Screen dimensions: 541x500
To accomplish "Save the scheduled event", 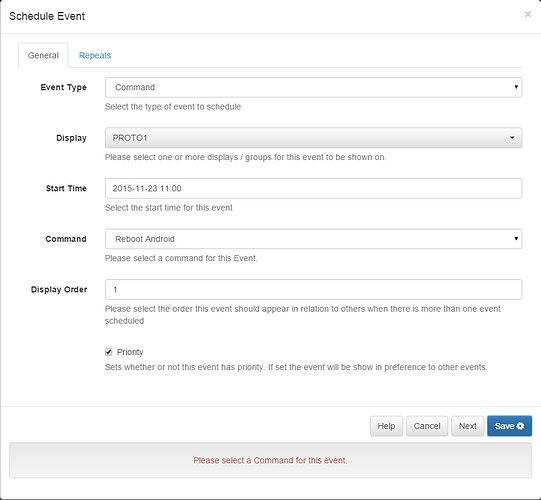I will (x=509, y=426).
